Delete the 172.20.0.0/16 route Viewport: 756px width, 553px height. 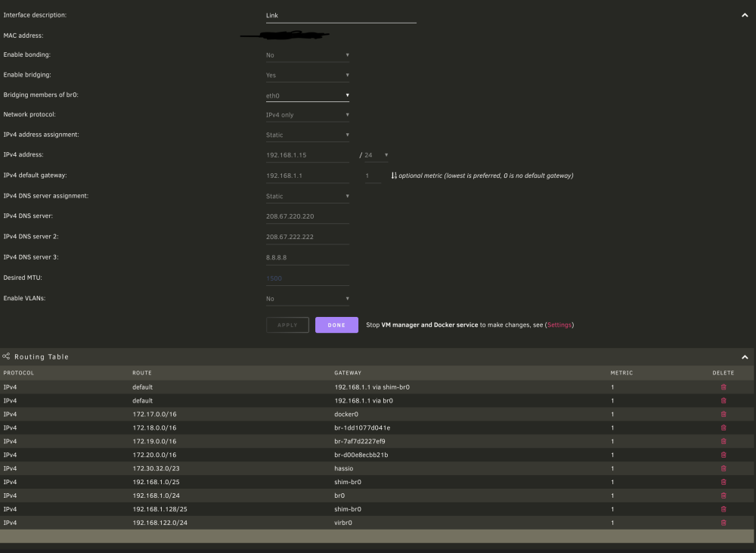click(723, 455)
